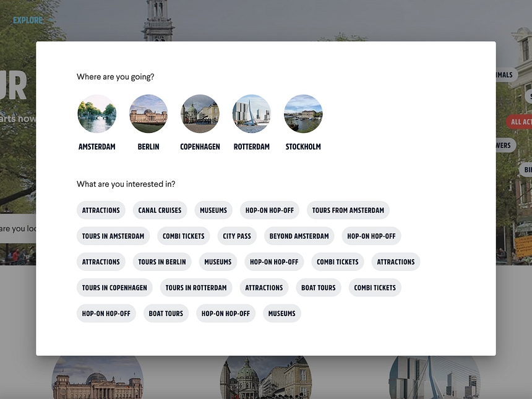
Task: Pick the Tours in Berlin chip
Action: (162, 262)
